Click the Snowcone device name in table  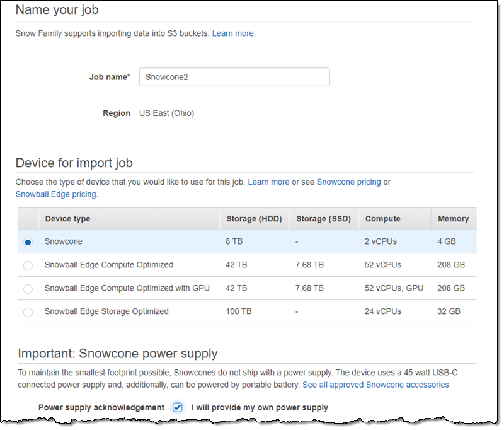point(64,241)
